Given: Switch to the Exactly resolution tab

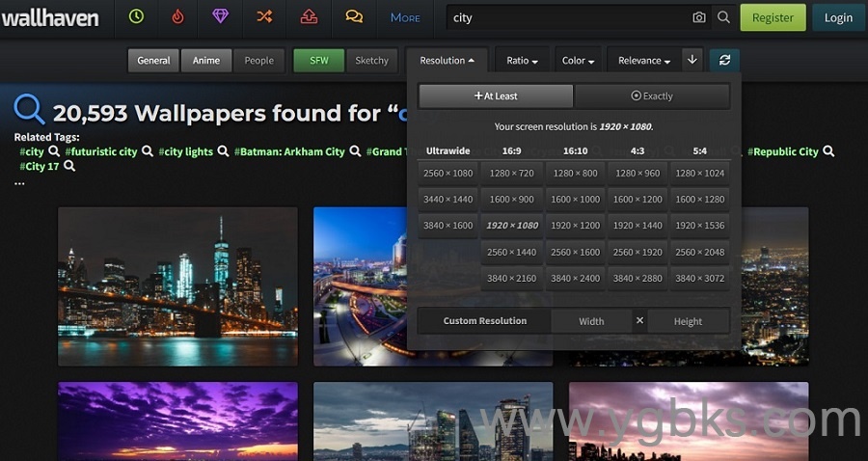Looking at the screenshot, I should 652,96.
